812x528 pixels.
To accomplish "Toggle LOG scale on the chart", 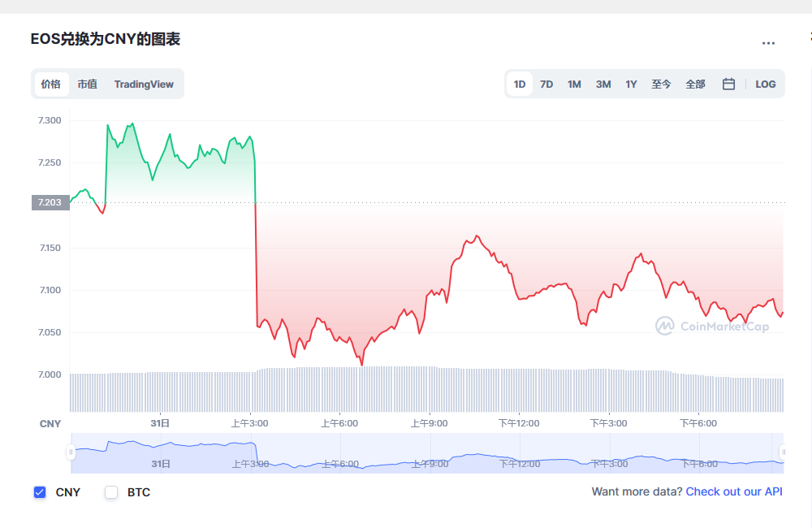I will tap(766, 84).
